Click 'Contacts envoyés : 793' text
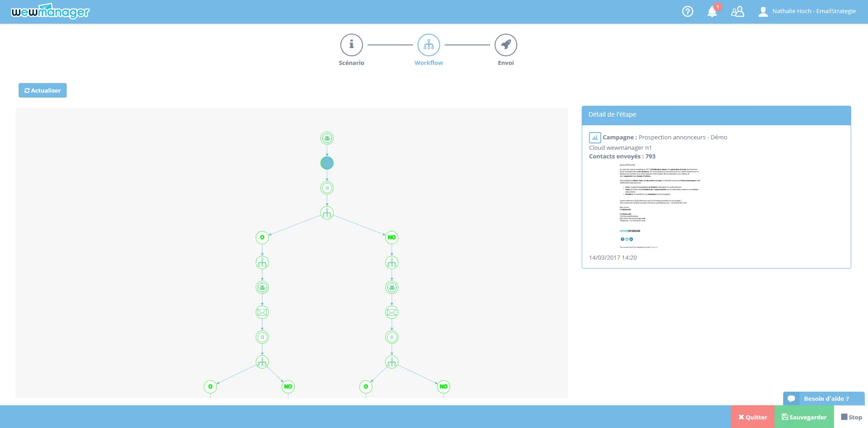868x428 pixels. [622, 157]
